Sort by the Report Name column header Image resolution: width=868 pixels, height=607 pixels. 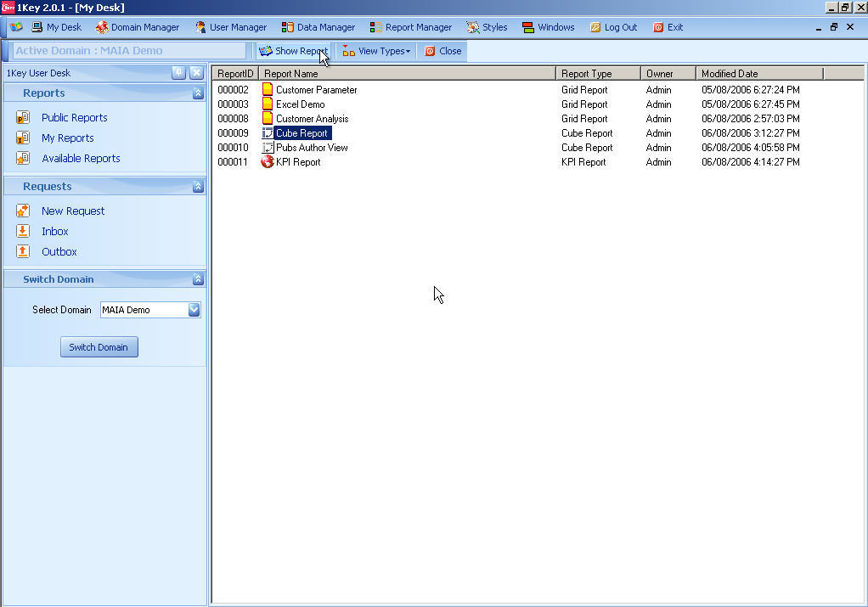pos(407,74)
